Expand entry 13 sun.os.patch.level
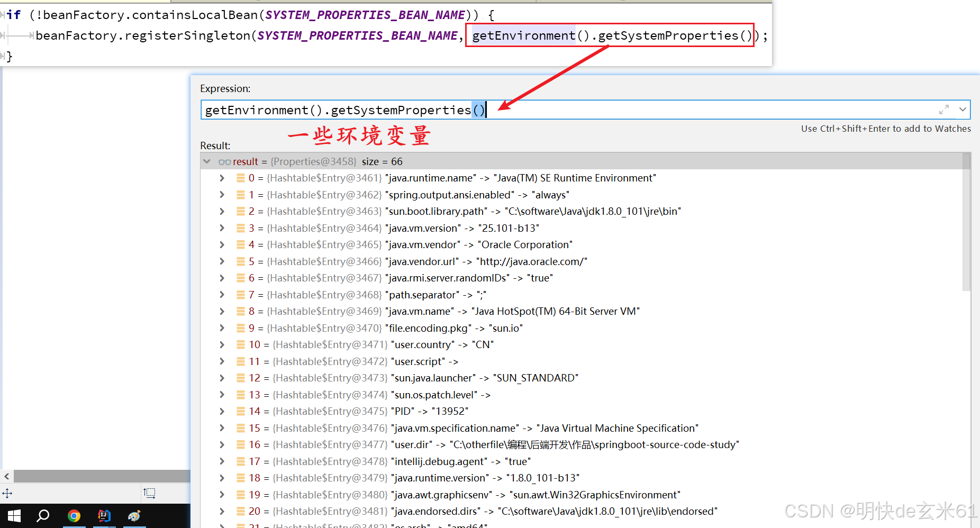 222,395
